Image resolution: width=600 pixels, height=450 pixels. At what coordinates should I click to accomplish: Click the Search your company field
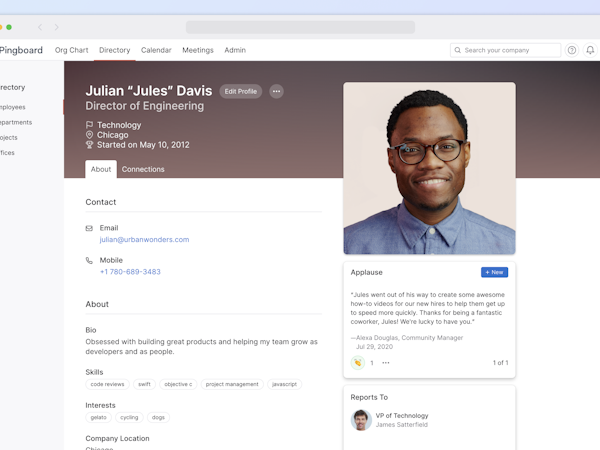[505, 50]
